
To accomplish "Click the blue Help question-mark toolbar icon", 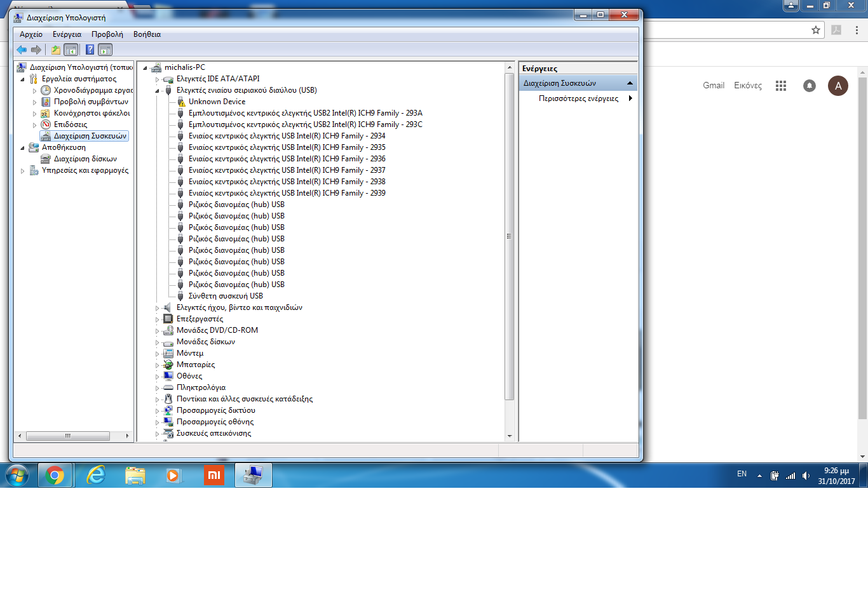I will (x=90, y=50).
